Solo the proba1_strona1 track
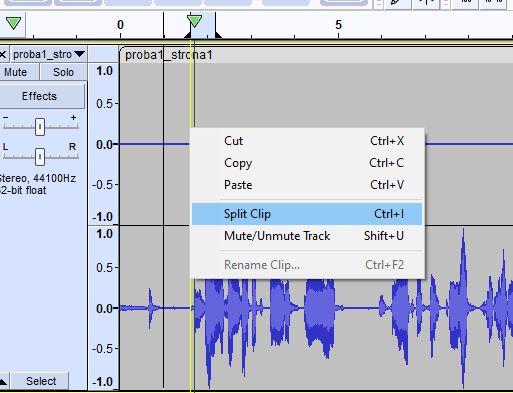Screen dimensions: 513x393 point(63,72)
